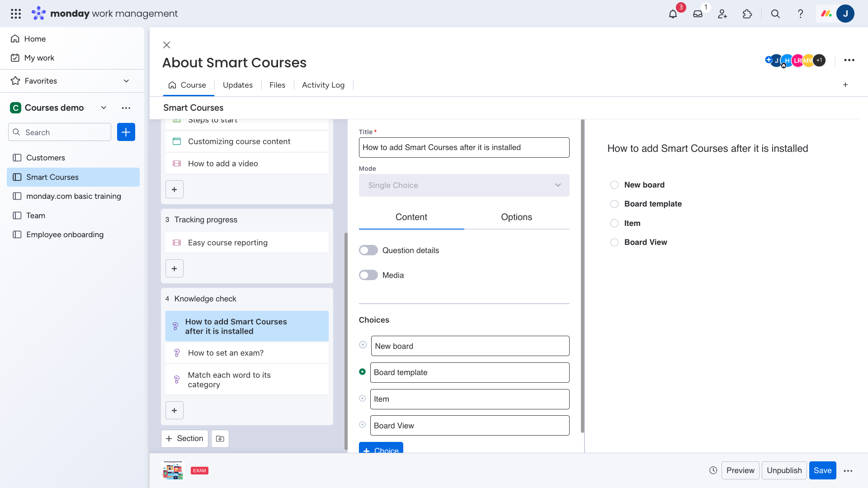Viewport: 868px width, 488px height.
Task: Switch to the Content tab
Action: (411, 217)
